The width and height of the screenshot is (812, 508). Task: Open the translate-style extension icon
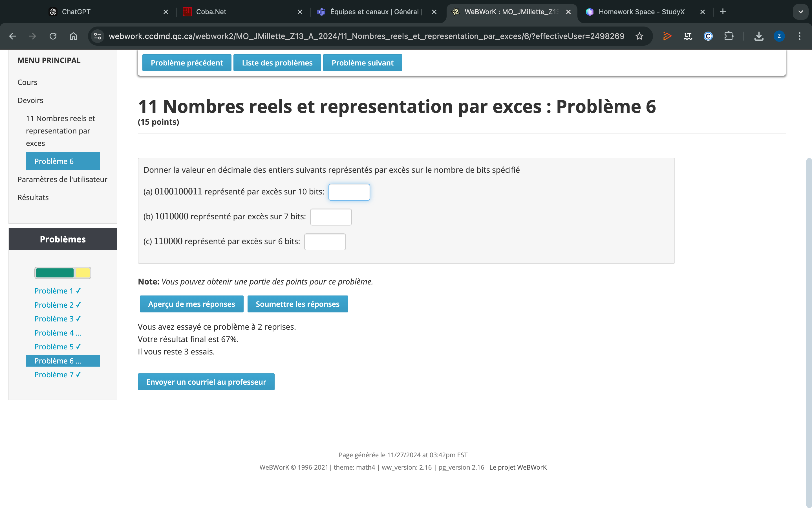point(688,36)
